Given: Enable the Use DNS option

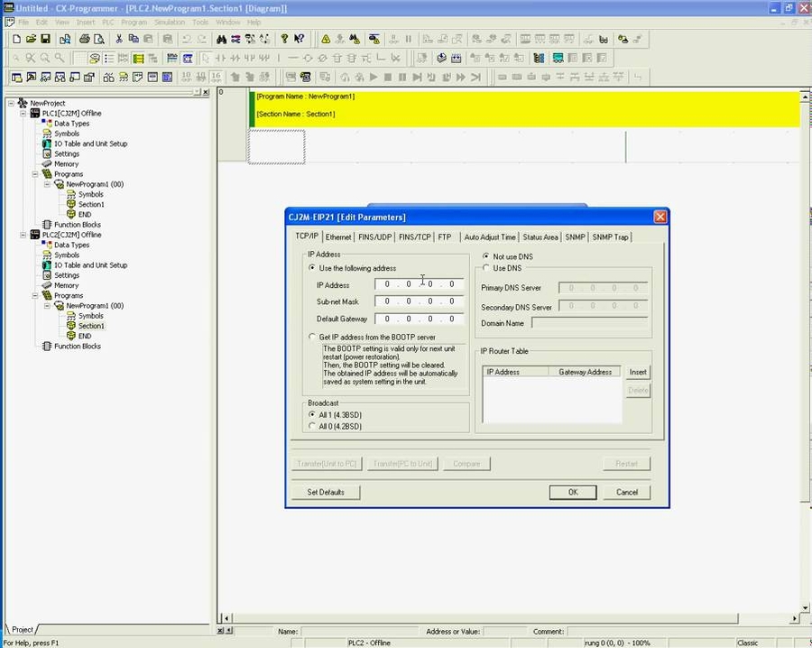Looking at the screenshot, I should click(x=486, y=267).
